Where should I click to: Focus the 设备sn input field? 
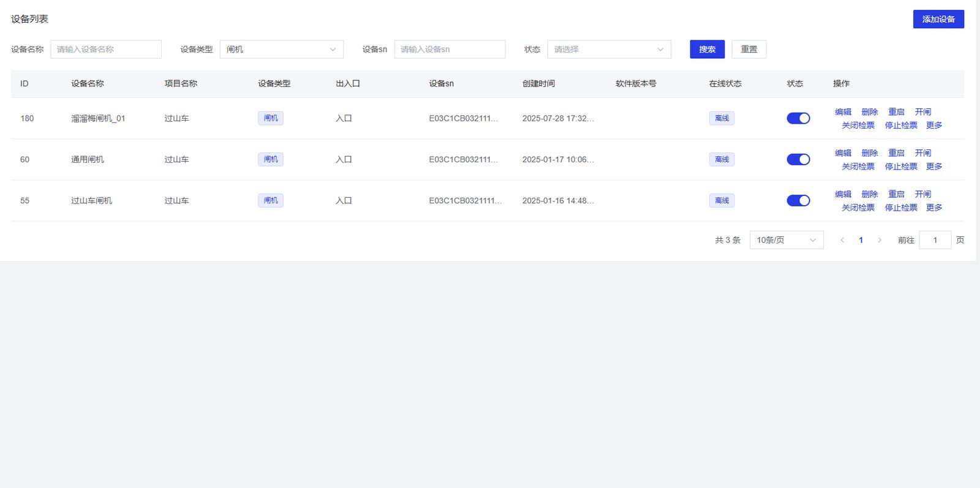point(450,49)
